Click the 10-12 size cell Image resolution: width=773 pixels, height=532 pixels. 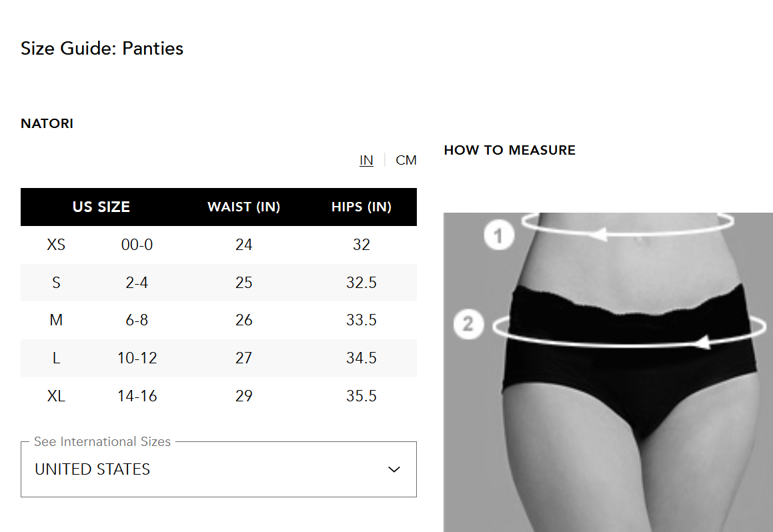pos(137,359)
